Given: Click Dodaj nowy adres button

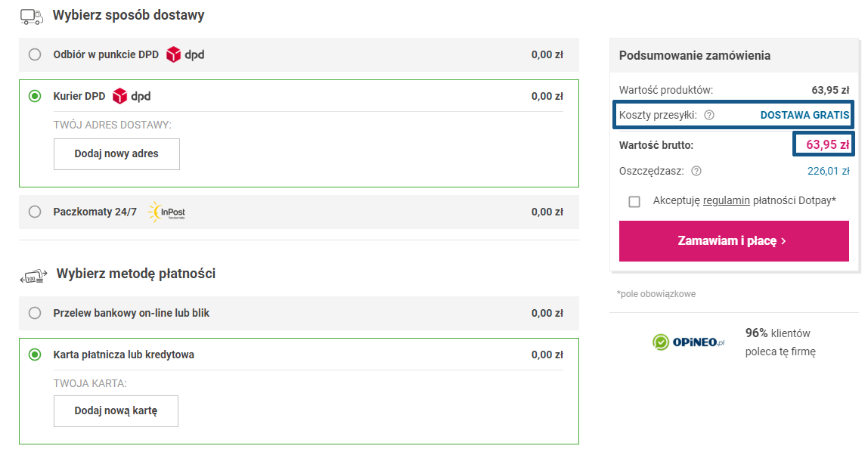Looking at the screenshot, I should (x=116, y=153).
